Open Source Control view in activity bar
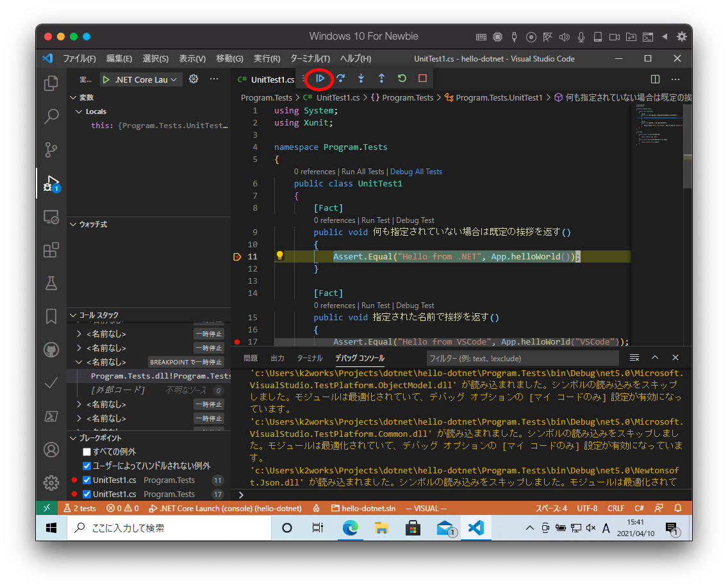This screenshot has width=728, height=588. 51,150
